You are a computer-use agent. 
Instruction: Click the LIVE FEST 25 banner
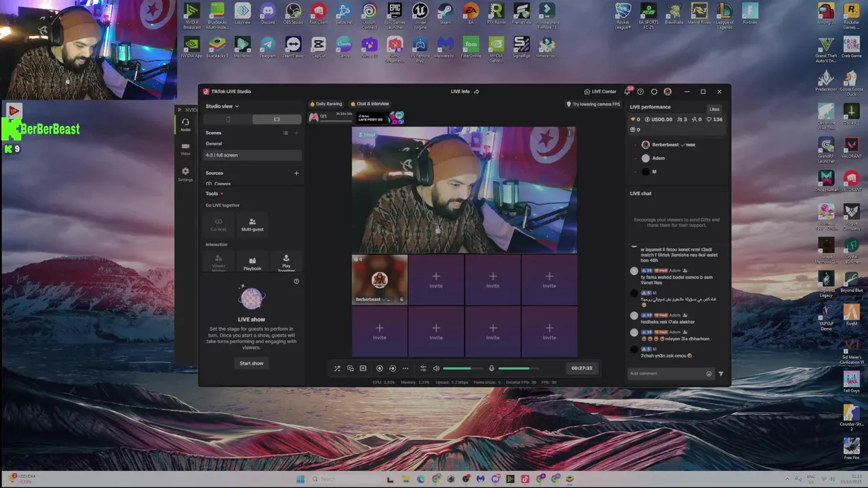[380, 118]
